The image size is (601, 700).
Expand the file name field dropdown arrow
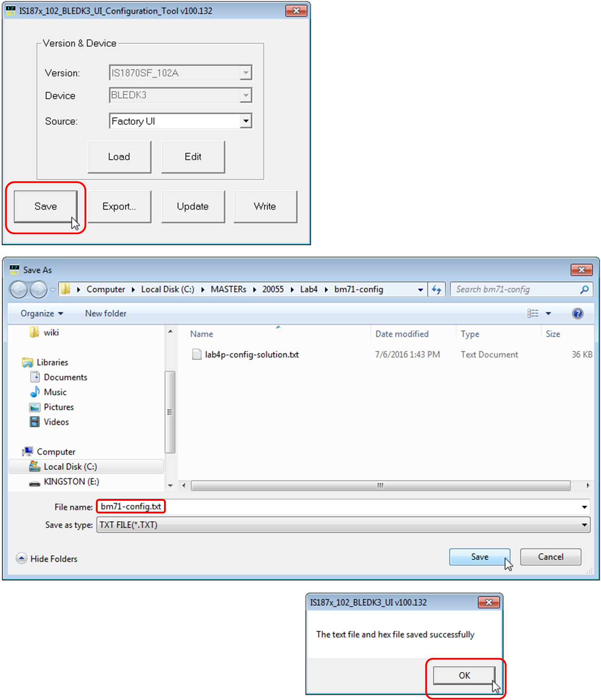pyautogui.click(x=584, y=507)
